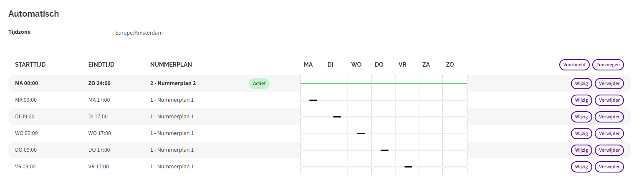Hit Verwijder on the WO 09:00 row

point(609,133)
